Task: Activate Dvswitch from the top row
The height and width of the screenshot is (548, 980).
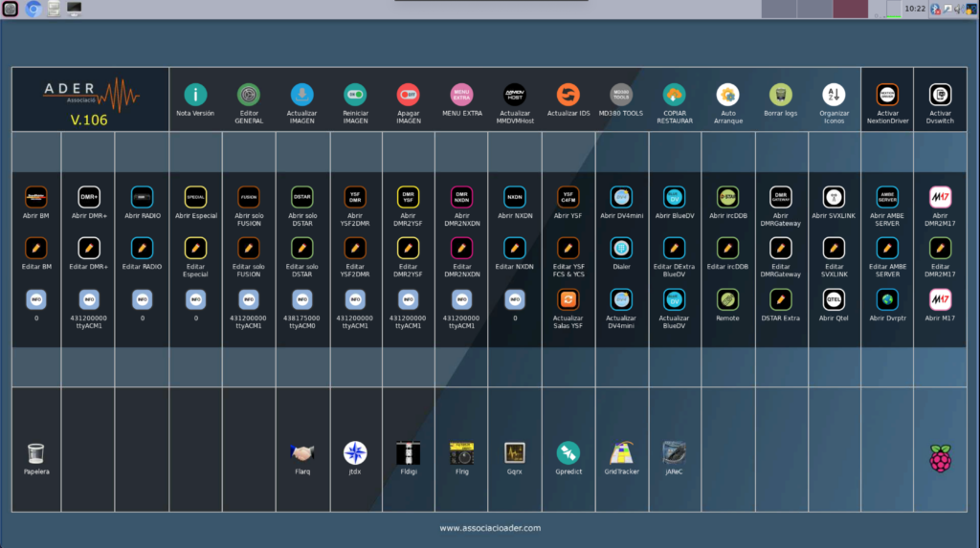Action: (940, 95)
